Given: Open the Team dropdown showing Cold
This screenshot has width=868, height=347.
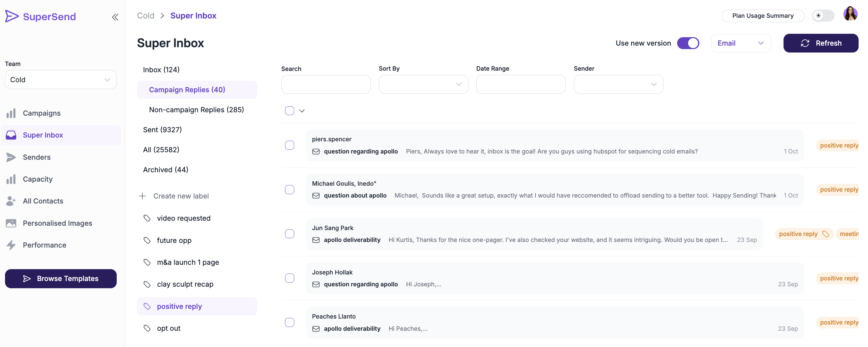Looking at the screenshot, I should tap(61, 80).
